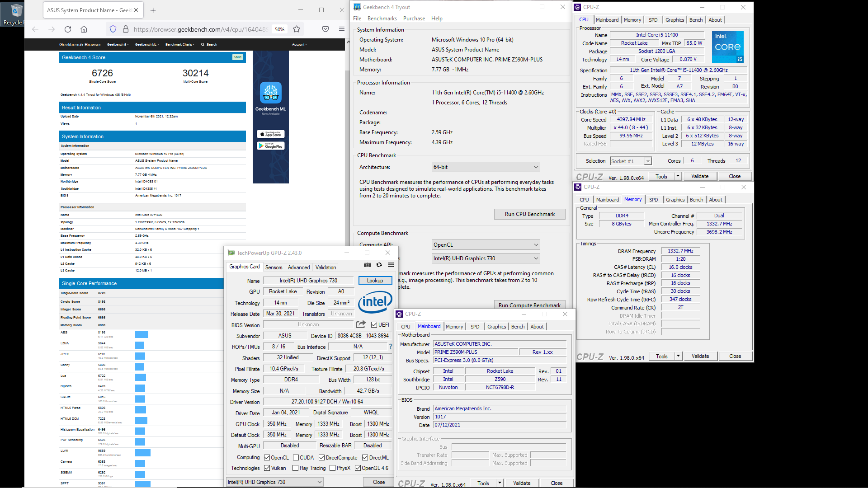Click the browser address bar URL
This screenshot has height=488, width=868.
[x=200, y=29]
